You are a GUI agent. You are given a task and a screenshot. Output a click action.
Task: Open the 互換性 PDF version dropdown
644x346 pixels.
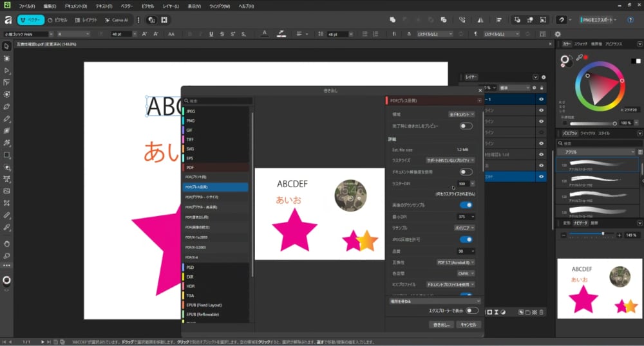[x=456, y=262]
